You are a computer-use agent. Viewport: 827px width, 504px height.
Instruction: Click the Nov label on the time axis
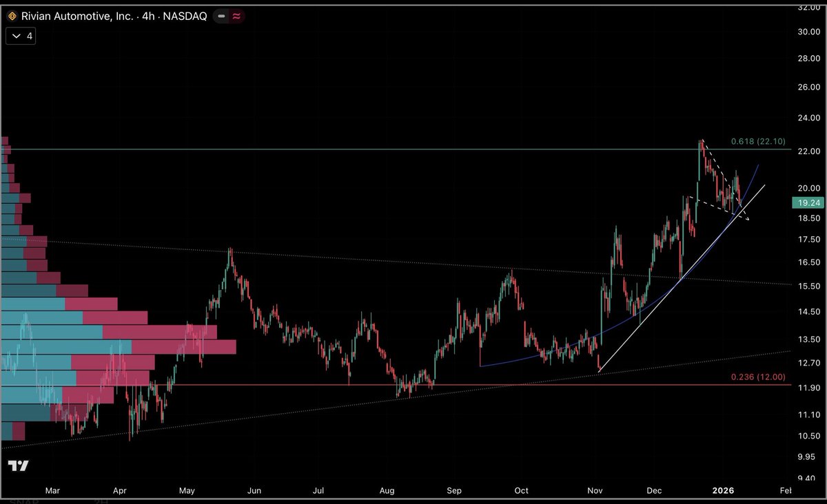[x=593, y=491]
